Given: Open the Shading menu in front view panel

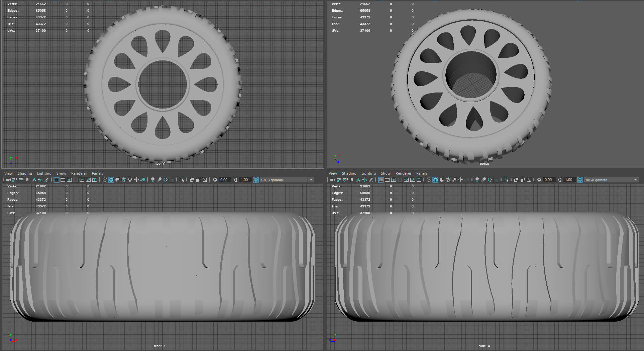Looking at the screenshot, I should (x=25, y=173).
